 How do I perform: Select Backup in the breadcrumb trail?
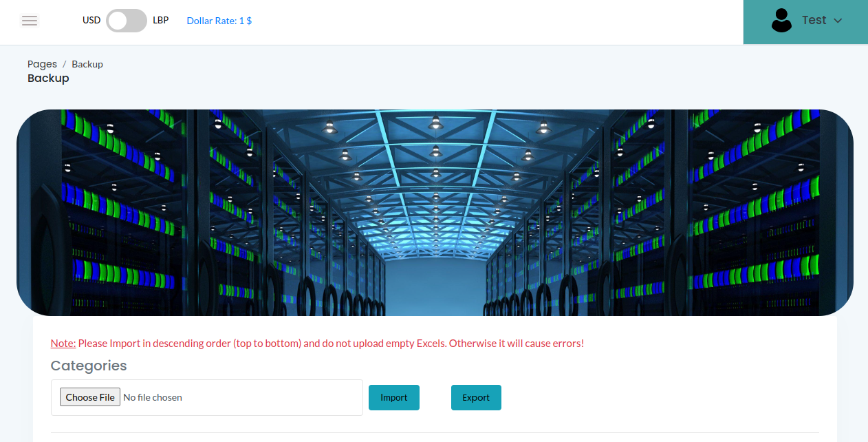click(87, 64)
